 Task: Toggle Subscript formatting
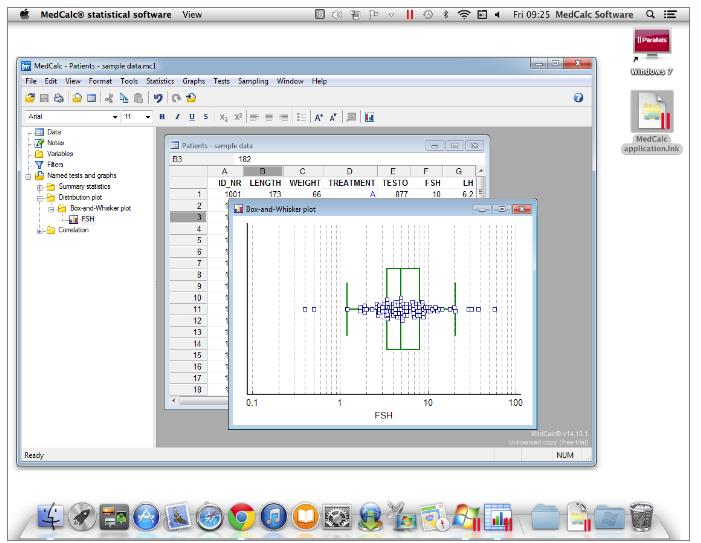224,117
